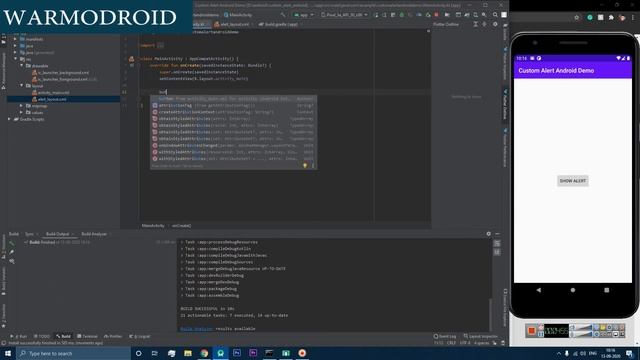
Task: Open Task View on taskbar
Action: tap(155, 353)
